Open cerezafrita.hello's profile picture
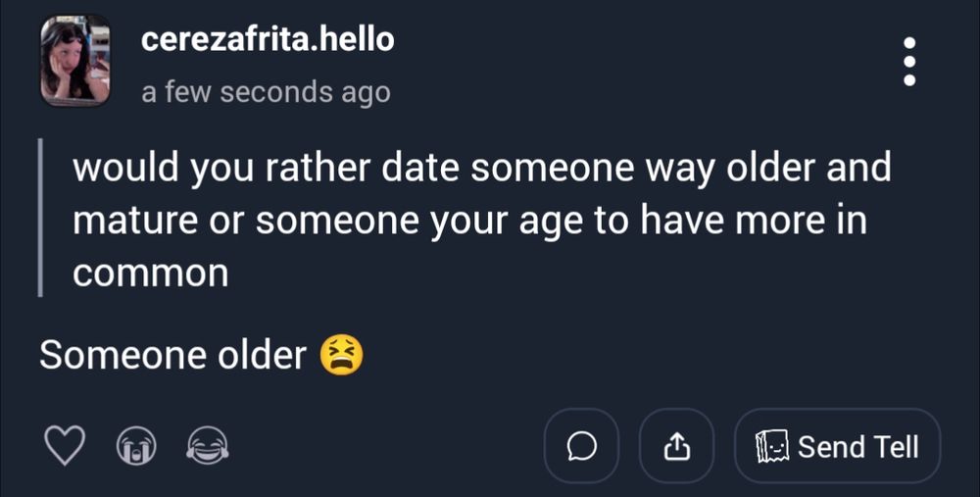Screen dimensions: 980x497 (x=74, y=61)
